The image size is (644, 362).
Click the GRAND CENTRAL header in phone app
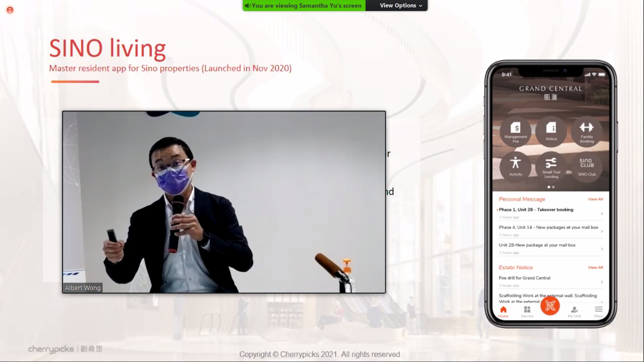[x=550, y=88]
